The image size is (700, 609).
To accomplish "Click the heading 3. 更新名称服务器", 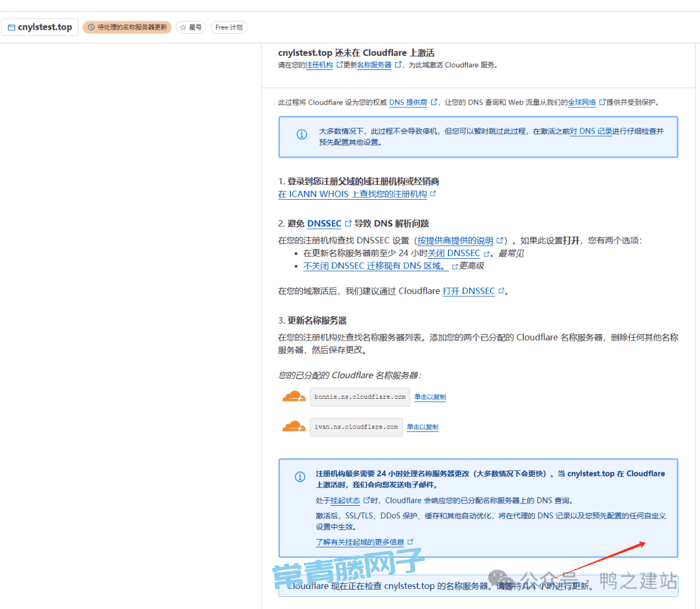I will tap(312, 320).
